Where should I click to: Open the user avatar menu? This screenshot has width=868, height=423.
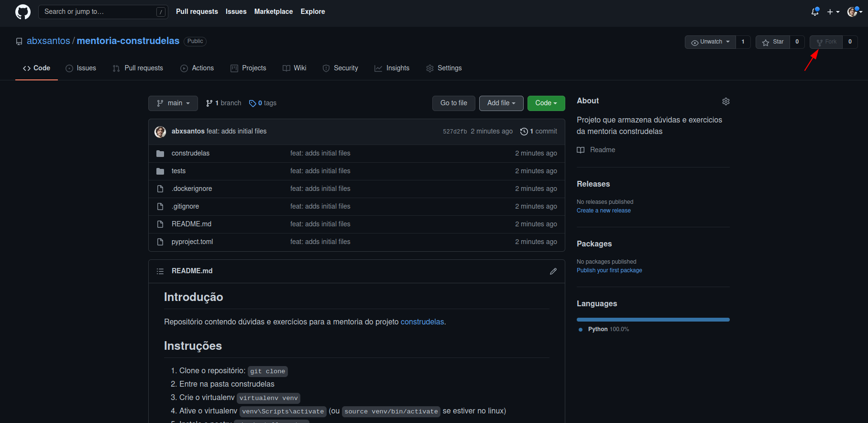(855, 11)
